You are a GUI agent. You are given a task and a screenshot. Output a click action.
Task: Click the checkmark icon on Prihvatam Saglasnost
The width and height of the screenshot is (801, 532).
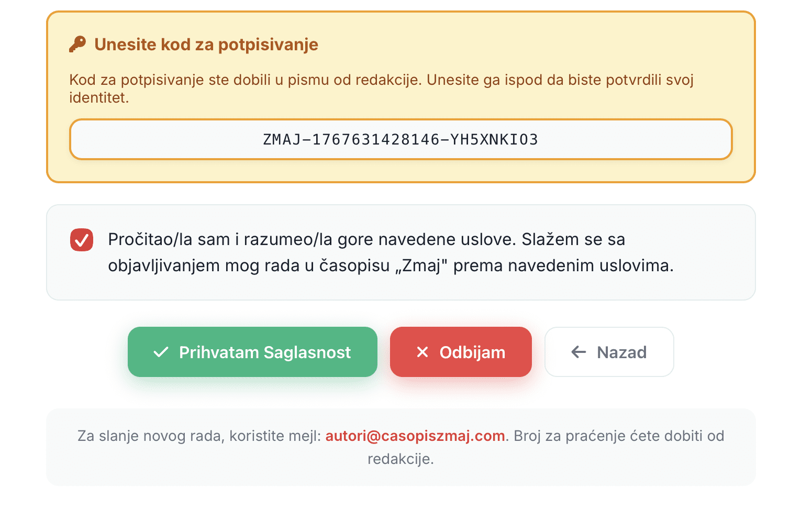[x=161, y=352]
